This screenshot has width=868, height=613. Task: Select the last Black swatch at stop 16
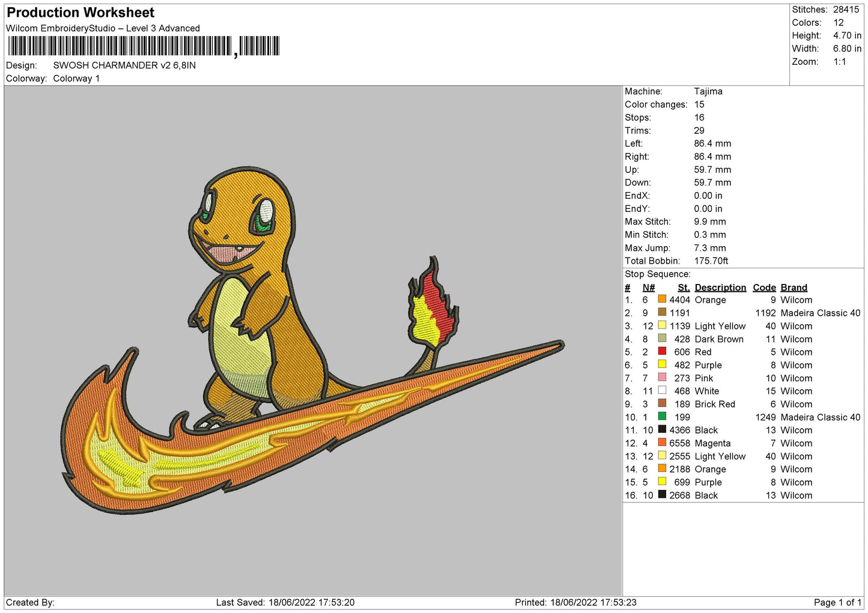tap(662, 495)
